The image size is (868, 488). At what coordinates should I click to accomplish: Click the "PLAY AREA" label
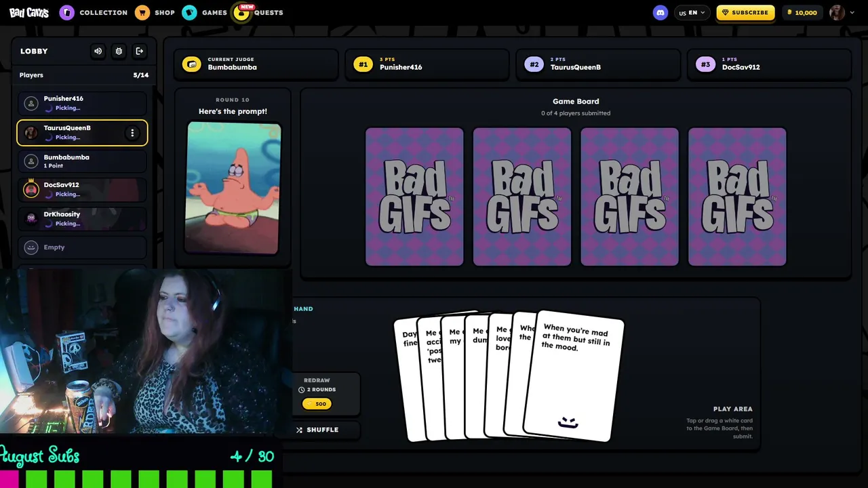(x=733, y=409)
